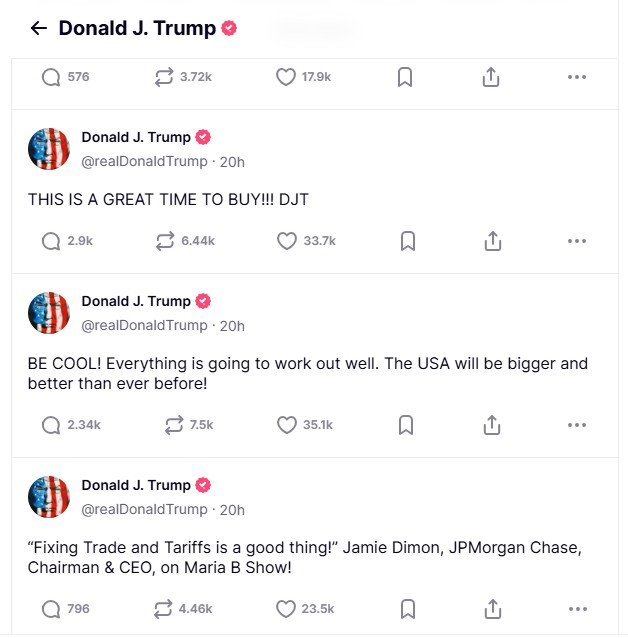Share the "BE COOL!" post
The height and width of the screenshot is (638, 628).
pos(491,425)
